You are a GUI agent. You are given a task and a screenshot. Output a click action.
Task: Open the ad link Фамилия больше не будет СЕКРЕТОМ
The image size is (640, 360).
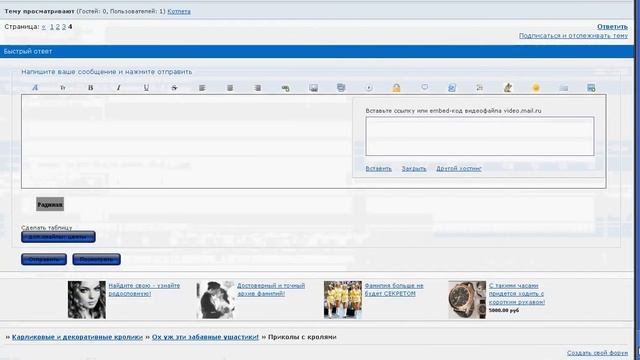click(394, 289)
